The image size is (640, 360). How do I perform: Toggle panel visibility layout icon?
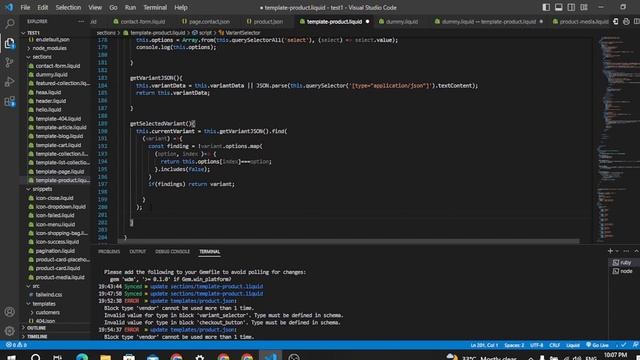coord(559,7)
